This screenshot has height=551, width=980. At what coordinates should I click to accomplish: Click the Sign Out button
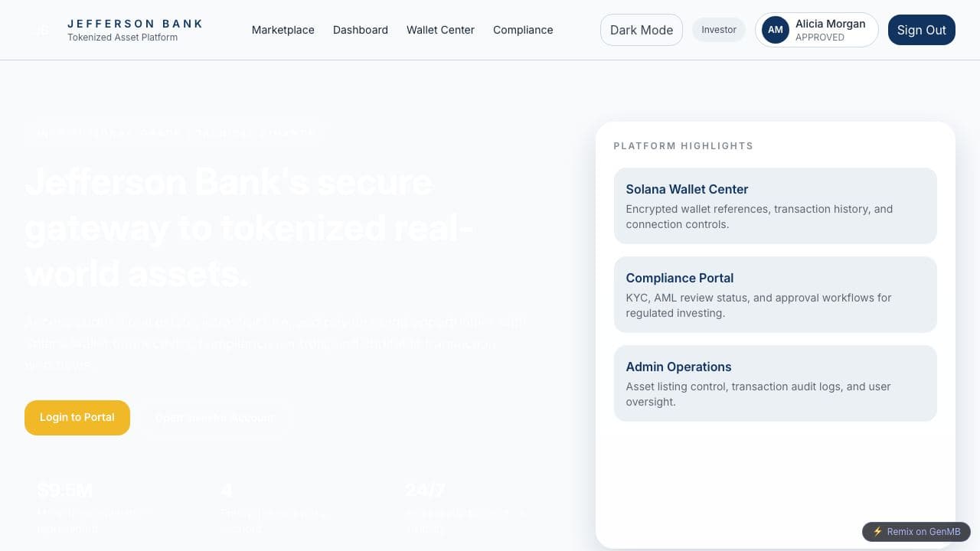pos(922,30)
